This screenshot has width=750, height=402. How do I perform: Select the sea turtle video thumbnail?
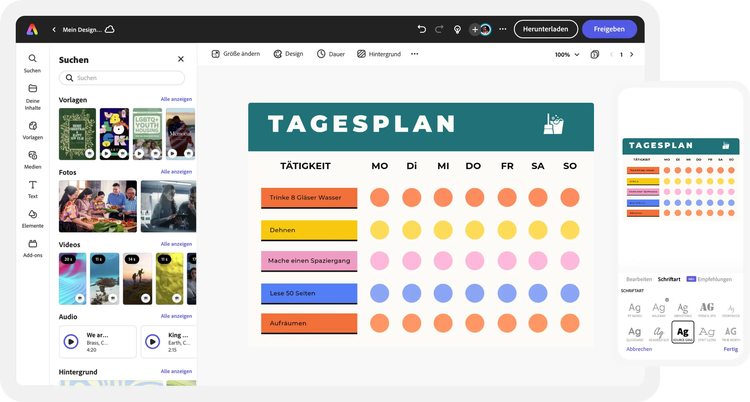click(x=104, y=279)
